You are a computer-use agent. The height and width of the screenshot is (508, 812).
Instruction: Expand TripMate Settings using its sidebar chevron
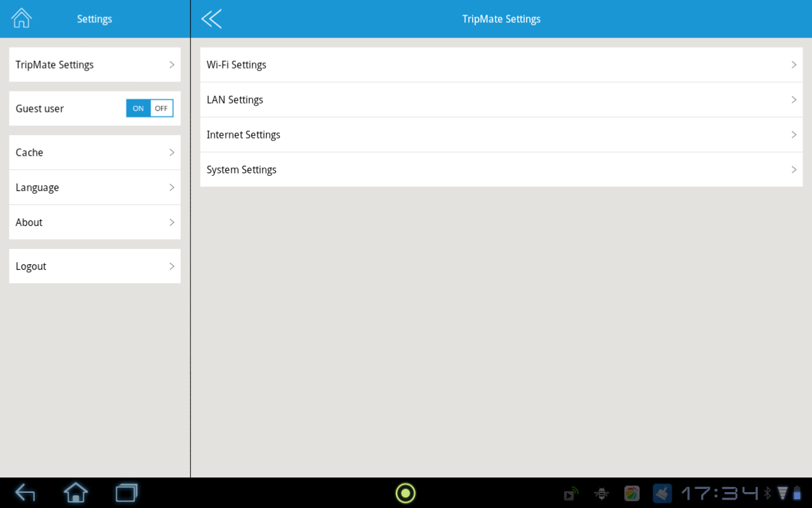point(172,65)
